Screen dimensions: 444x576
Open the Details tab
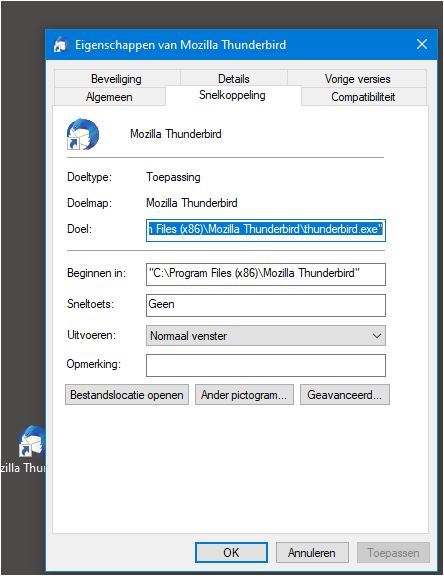[234, 79]
